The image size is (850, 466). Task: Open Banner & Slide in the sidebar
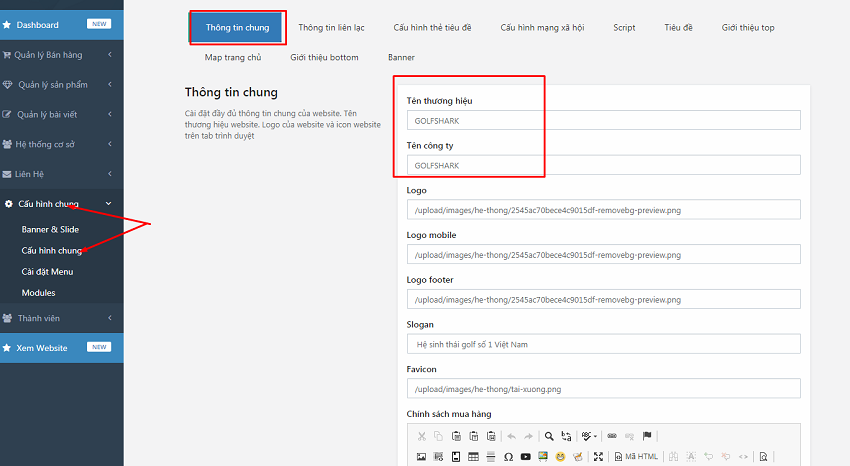click(x=50, y=229)
